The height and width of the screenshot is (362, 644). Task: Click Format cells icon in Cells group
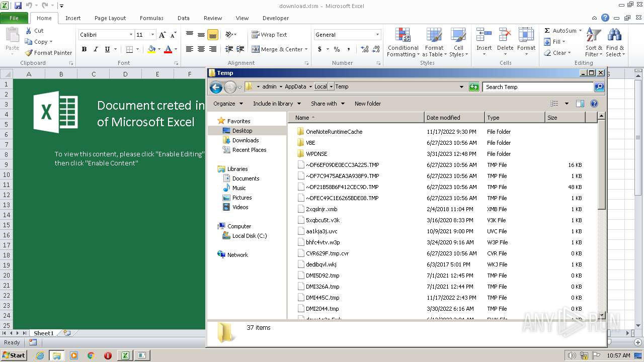(526, 35)
